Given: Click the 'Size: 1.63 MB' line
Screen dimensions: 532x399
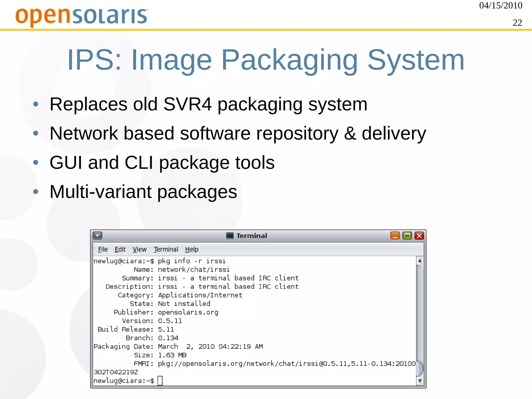Looking at the screenshot, I should pos(160,355).
